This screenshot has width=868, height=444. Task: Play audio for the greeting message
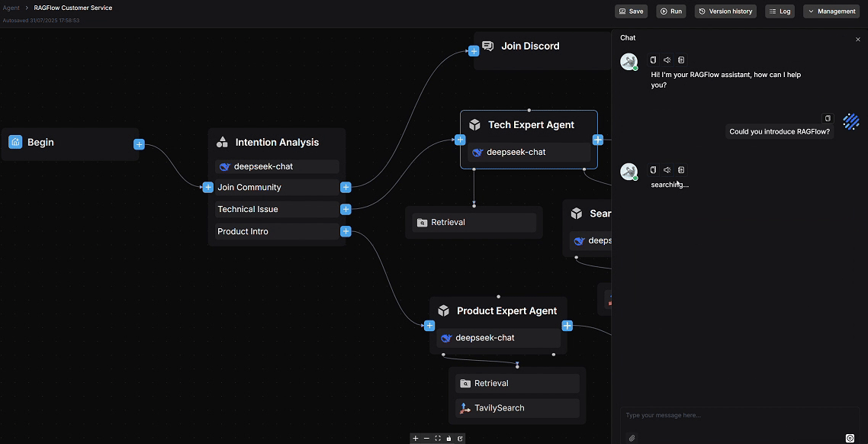coord(667,60)
